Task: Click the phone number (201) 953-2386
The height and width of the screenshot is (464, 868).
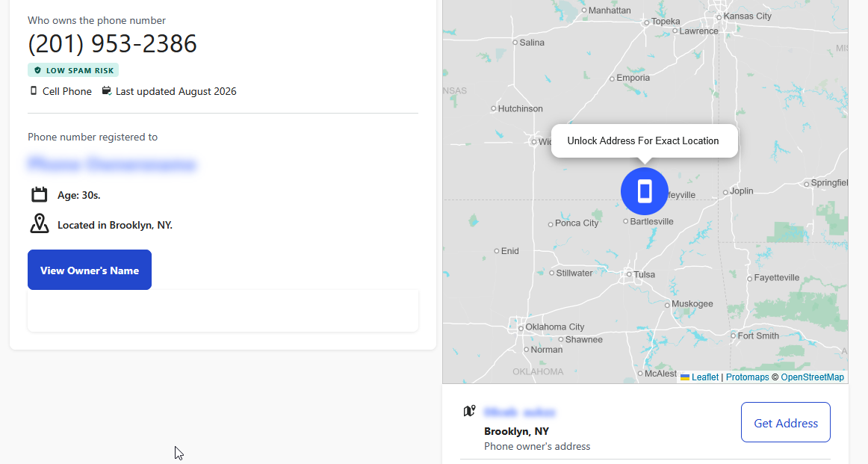Action: (x=112, y=44)
